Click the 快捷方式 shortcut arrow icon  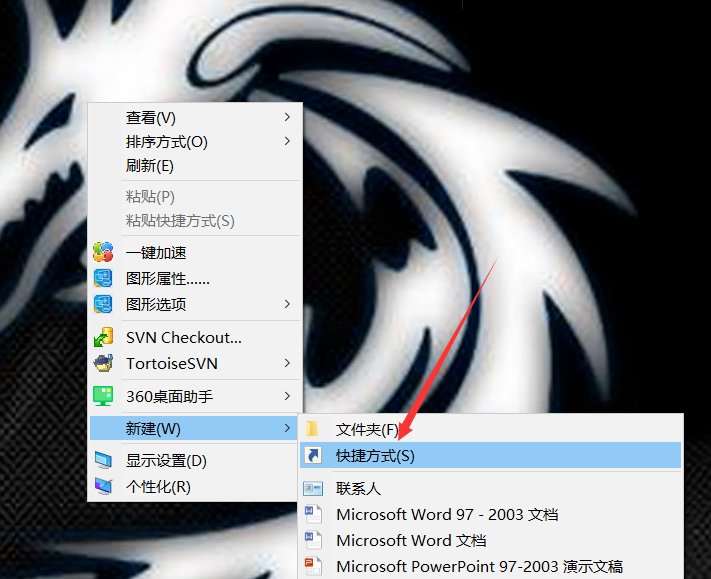313,455
